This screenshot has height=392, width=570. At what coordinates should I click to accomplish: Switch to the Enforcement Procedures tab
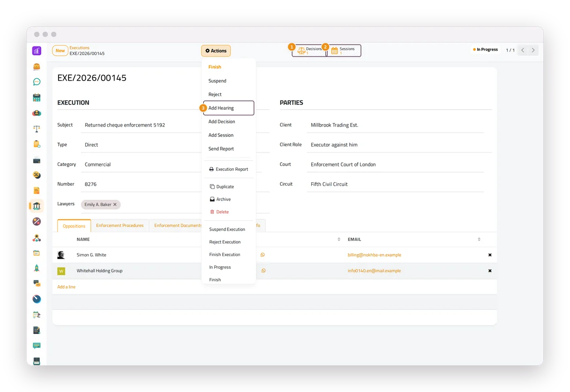point(120,226)
